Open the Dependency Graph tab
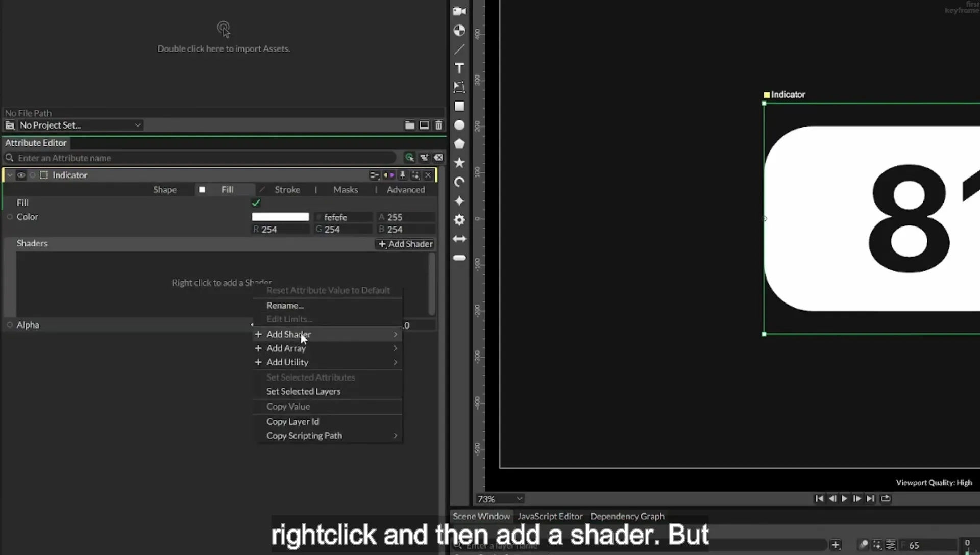This screenshot has width=980, height=555. click(x=627, y=516)
